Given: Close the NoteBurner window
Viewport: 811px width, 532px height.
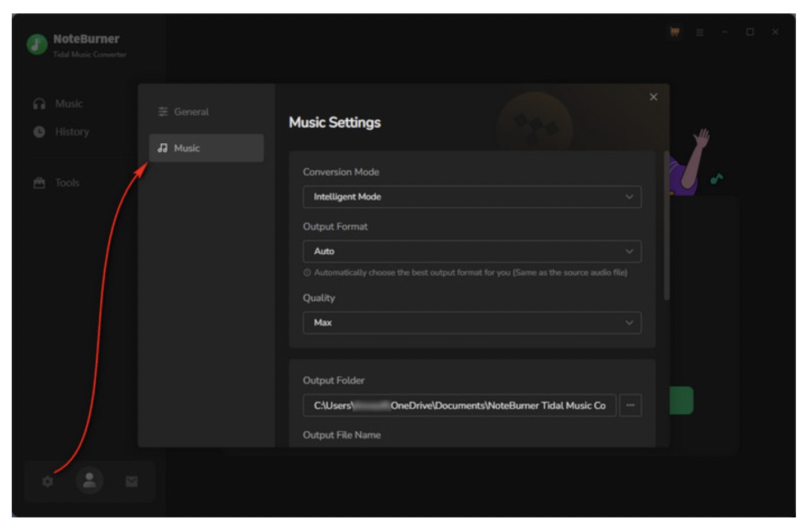Looking at the screenshot, I should click(x=776, y=32).
